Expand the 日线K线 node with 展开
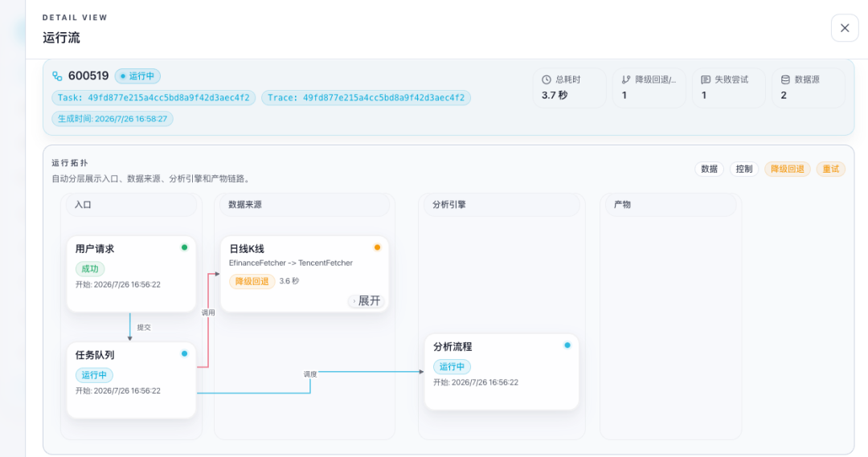 point(366,301)
